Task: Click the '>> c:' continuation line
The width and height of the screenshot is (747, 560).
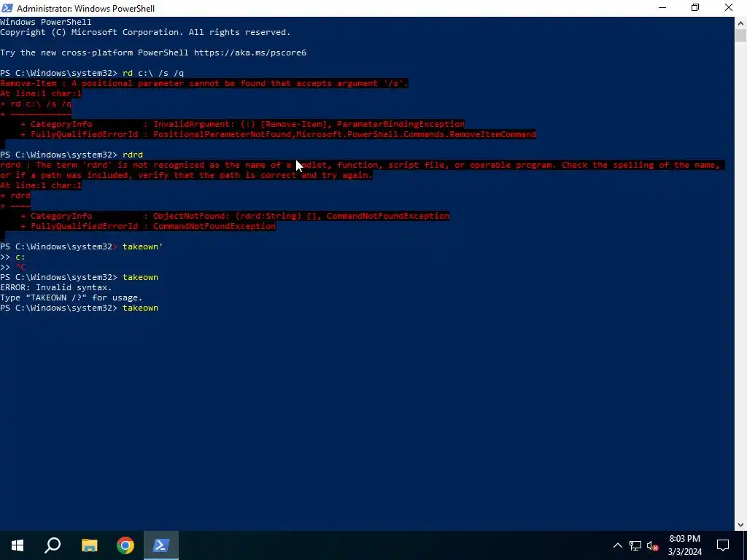Action: click(12, 257)
